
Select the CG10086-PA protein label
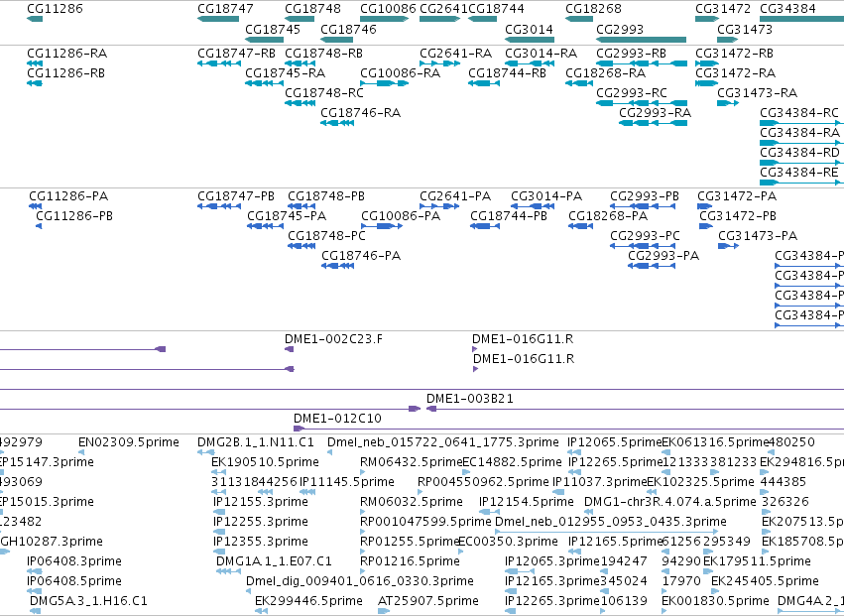401,216
